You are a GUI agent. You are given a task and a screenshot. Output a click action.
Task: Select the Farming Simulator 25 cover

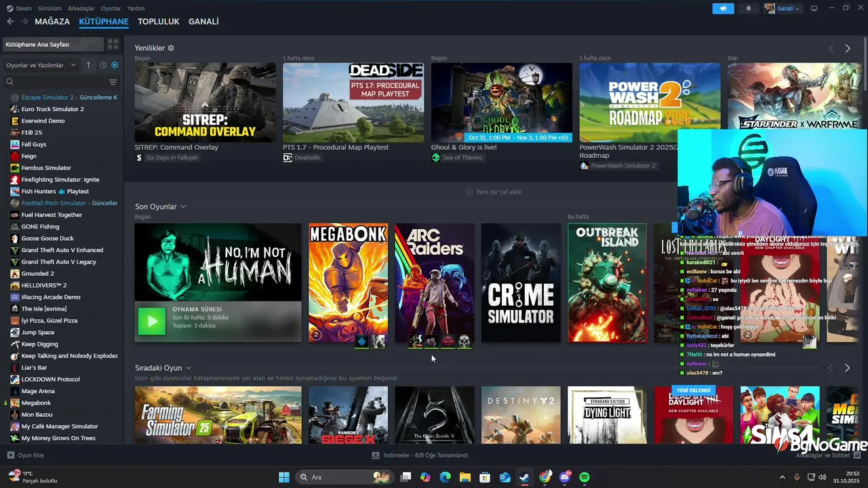click(218, 415)
